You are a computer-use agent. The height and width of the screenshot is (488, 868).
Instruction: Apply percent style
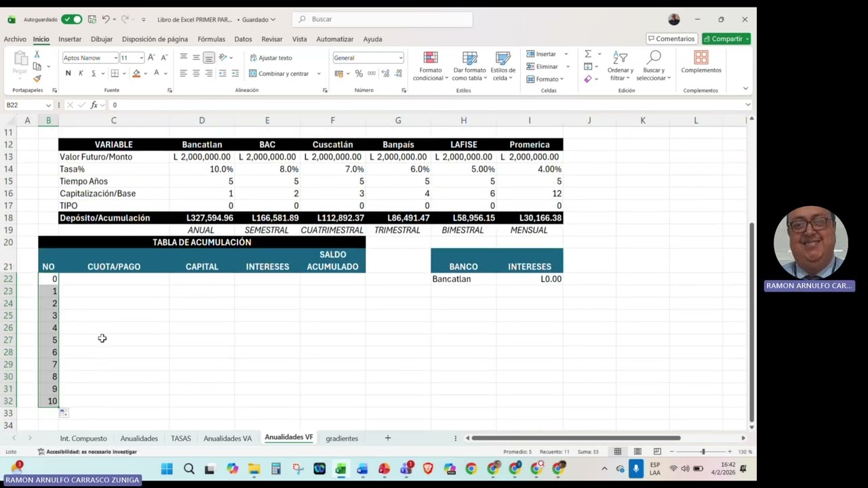coord(359,73)
